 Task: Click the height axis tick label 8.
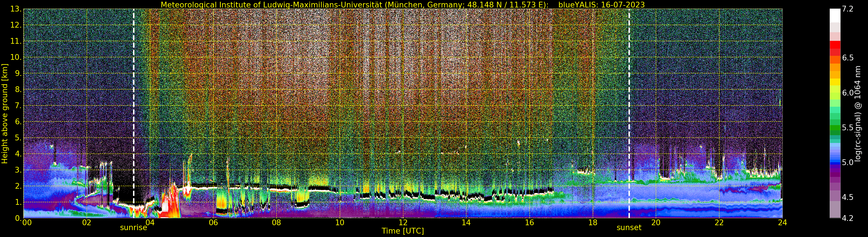click(x=18, y=89)
